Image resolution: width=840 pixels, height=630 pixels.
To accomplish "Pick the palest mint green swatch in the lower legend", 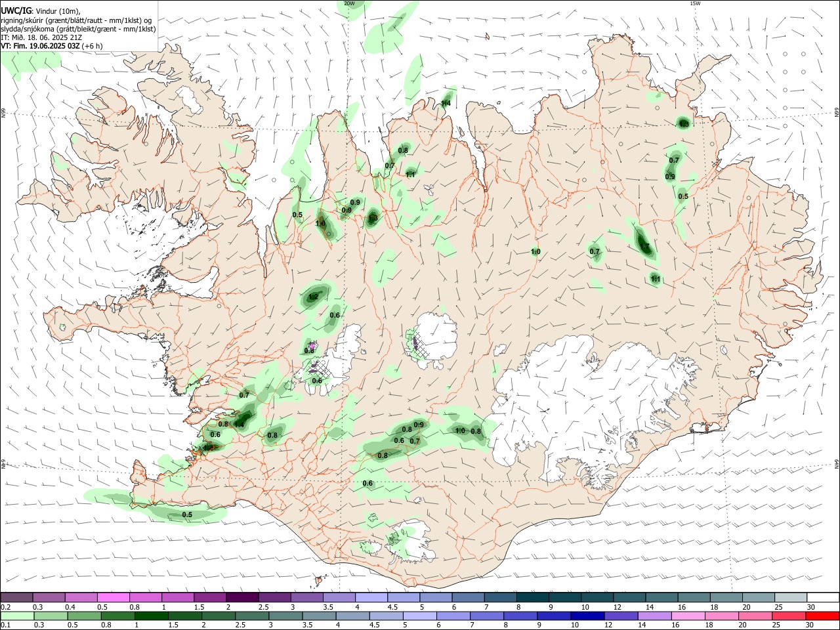I will (17, 616).
